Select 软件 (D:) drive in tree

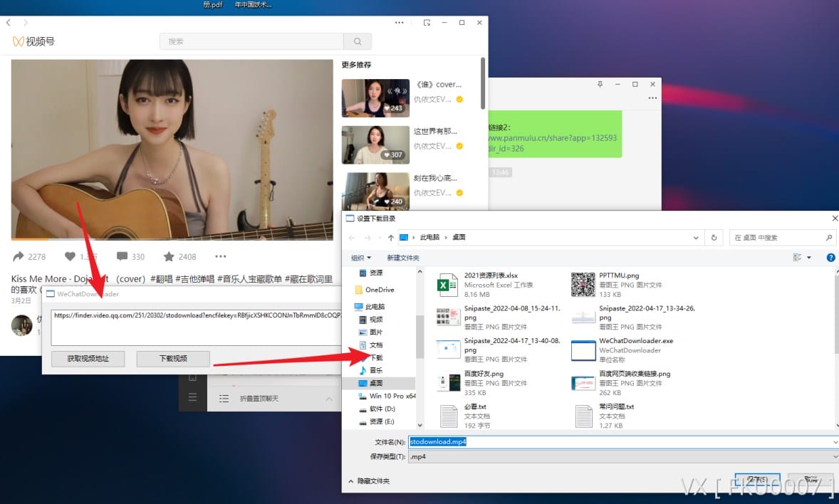coord(382,409)
